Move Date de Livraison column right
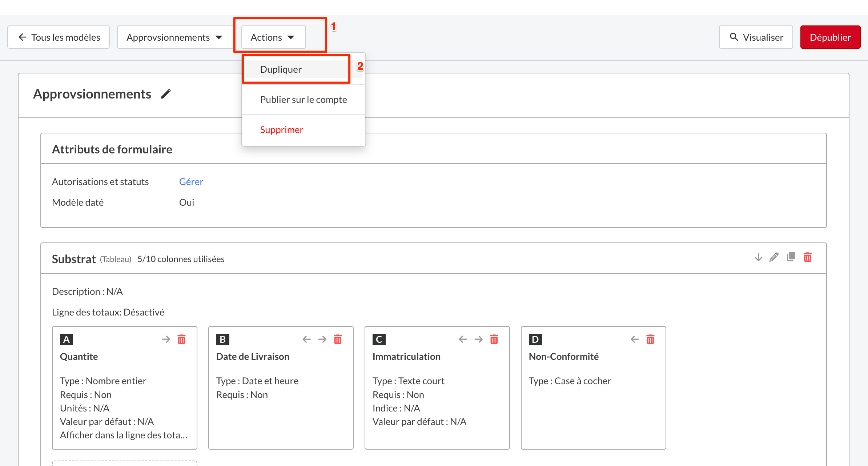868x466 pixels. tap(322, 340)
